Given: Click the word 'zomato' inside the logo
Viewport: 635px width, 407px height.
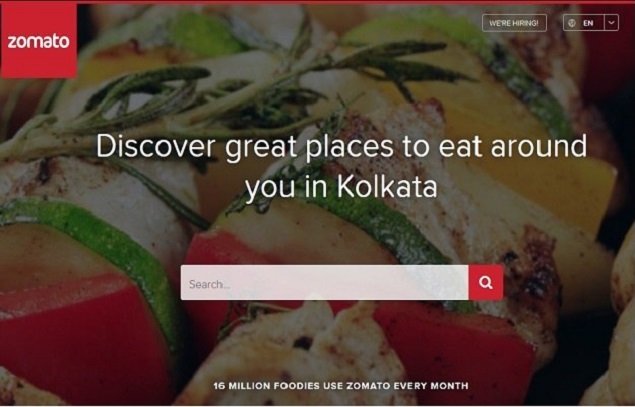Looking at the screenshot, I should pos(38,41).
